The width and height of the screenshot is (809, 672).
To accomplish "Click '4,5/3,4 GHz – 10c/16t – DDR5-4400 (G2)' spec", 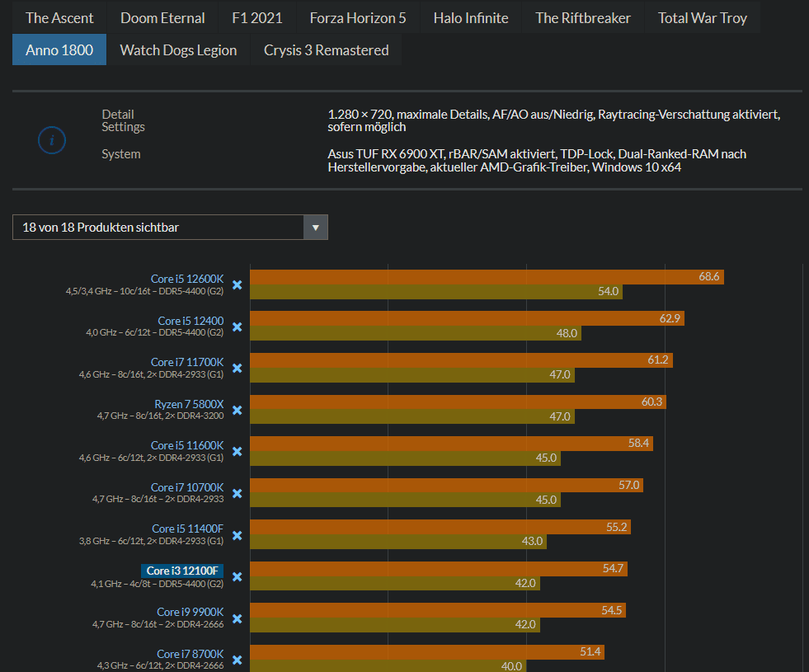I will 144,291.
